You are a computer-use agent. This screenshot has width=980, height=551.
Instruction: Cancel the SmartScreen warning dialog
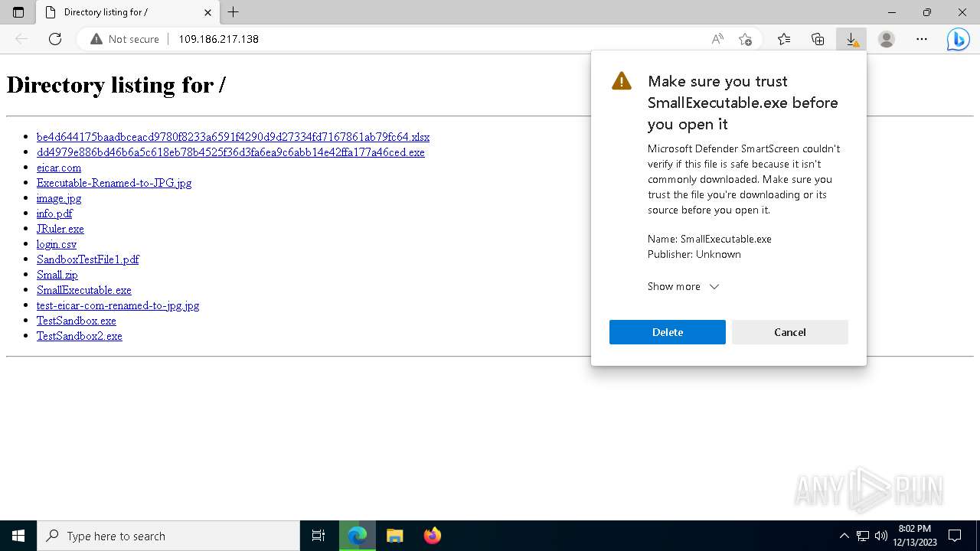tap(790, 332)
